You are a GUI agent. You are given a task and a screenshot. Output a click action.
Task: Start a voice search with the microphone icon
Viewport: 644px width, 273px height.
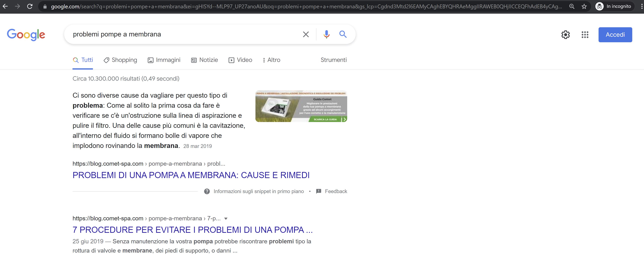(326, 34)
